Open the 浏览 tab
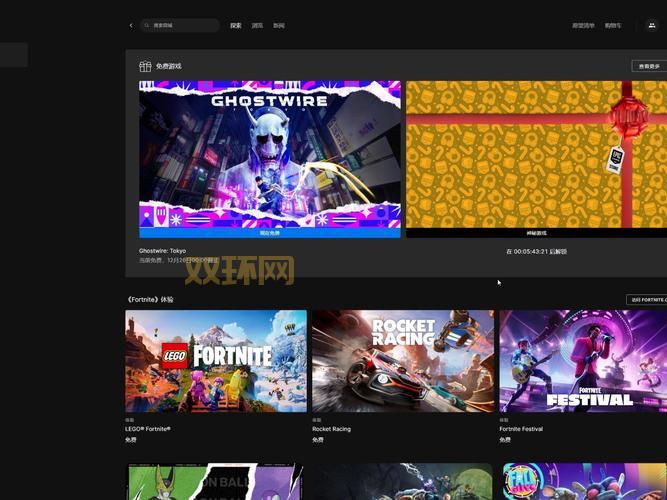The height and width of the screenshot is (500, 667). [x=258, y=25]
